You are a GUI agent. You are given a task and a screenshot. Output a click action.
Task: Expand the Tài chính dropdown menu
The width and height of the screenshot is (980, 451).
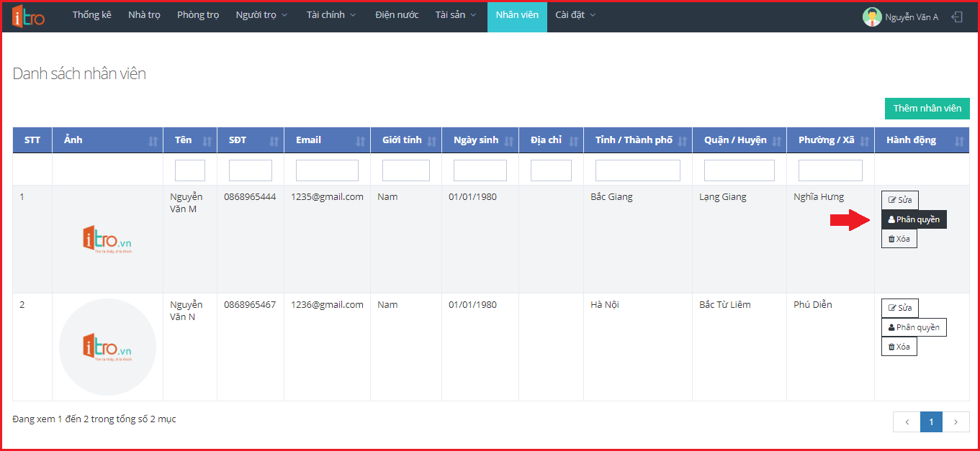pos(331,15)
